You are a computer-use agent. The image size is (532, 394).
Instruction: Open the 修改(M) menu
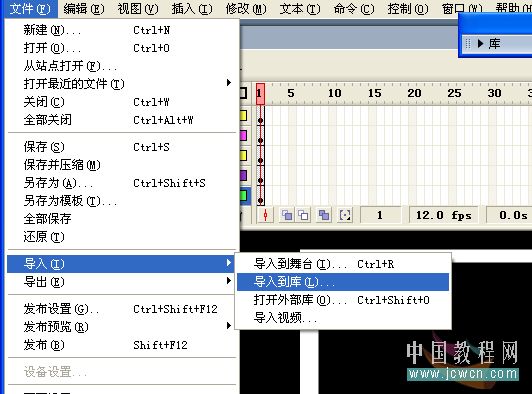tap(246, 9)
